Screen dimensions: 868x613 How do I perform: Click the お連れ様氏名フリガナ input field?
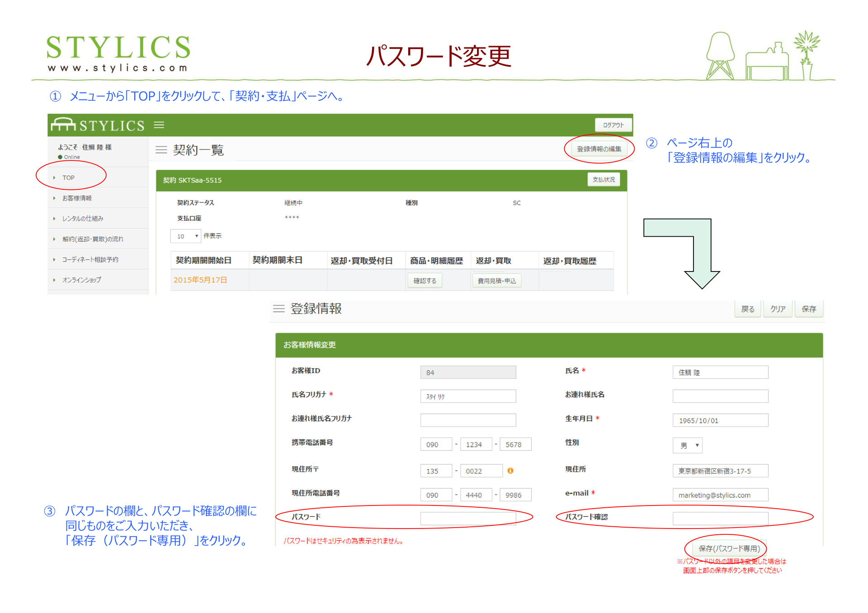468,420
